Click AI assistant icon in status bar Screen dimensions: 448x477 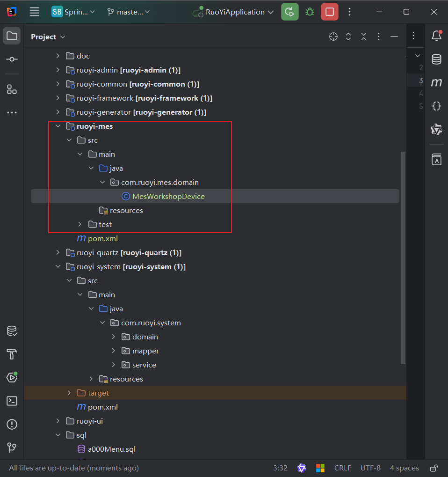click(302, 468)
